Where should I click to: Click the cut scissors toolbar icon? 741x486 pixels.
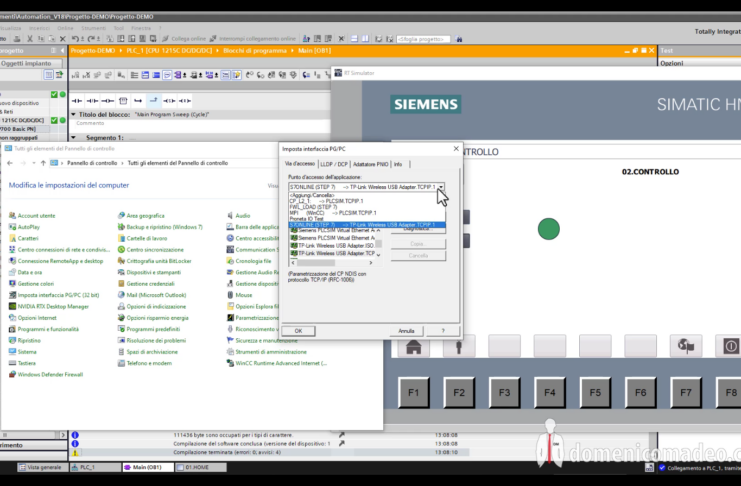coord(30,39)
